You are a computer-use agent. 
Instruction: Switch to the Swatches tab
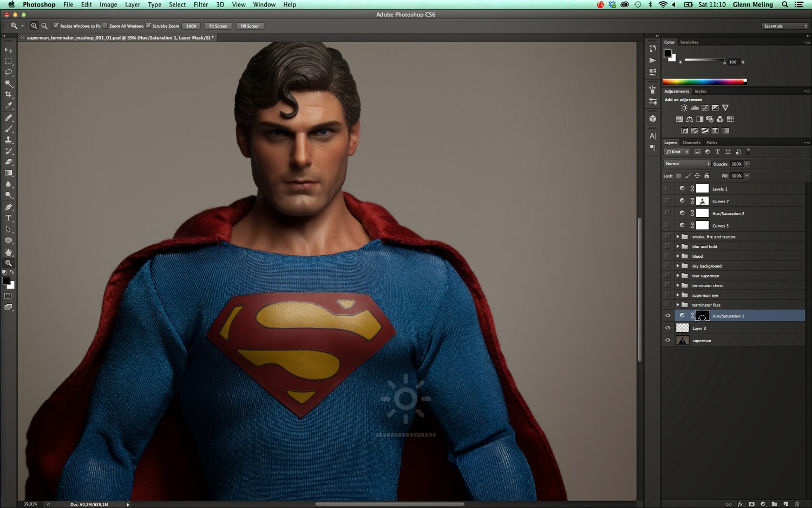689,42
